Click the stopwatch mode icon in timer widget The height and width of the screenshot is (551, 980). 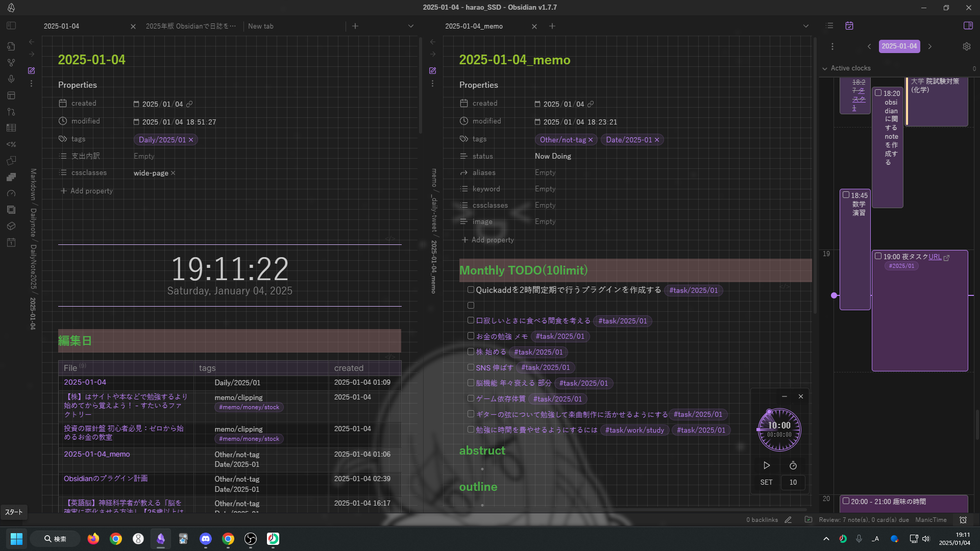coord(793,465)
